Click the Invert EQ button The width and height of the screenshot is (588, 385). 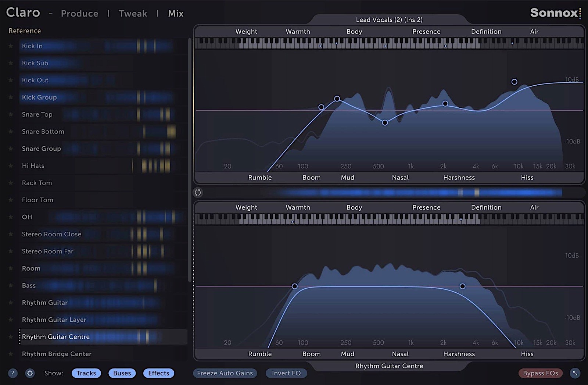286,373
